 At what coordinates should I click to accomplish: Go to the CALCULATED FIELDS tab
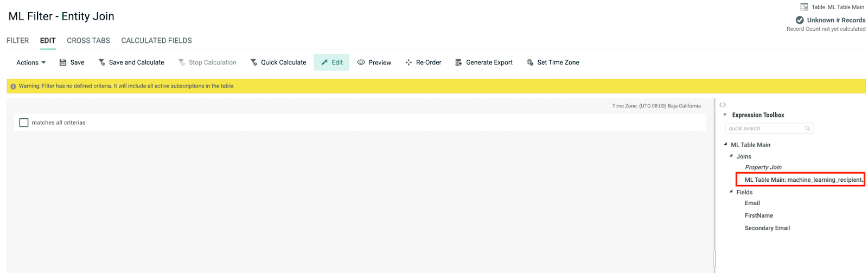coord(156,41)
